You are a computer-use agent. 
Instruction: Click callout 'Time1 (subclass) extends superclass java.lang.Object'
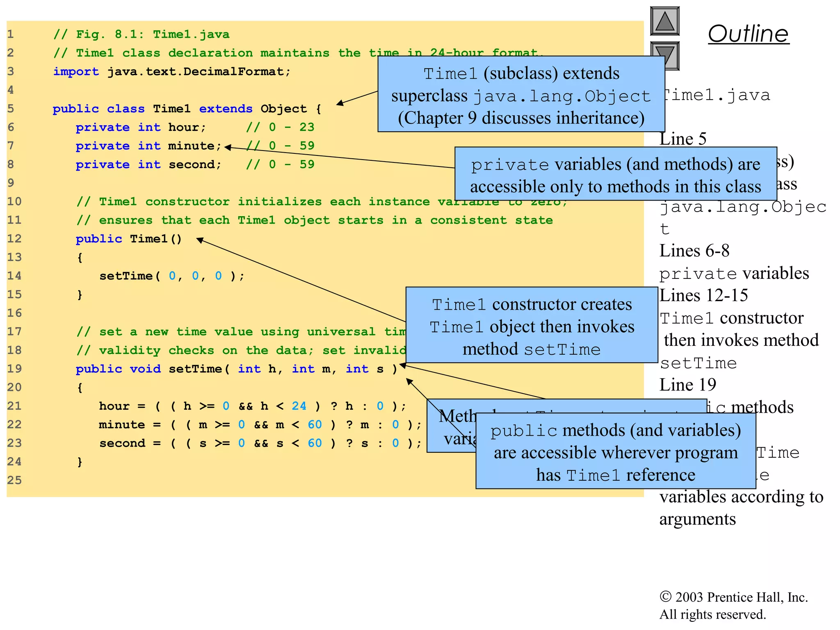pyautogui.click(x=521, y=94)
